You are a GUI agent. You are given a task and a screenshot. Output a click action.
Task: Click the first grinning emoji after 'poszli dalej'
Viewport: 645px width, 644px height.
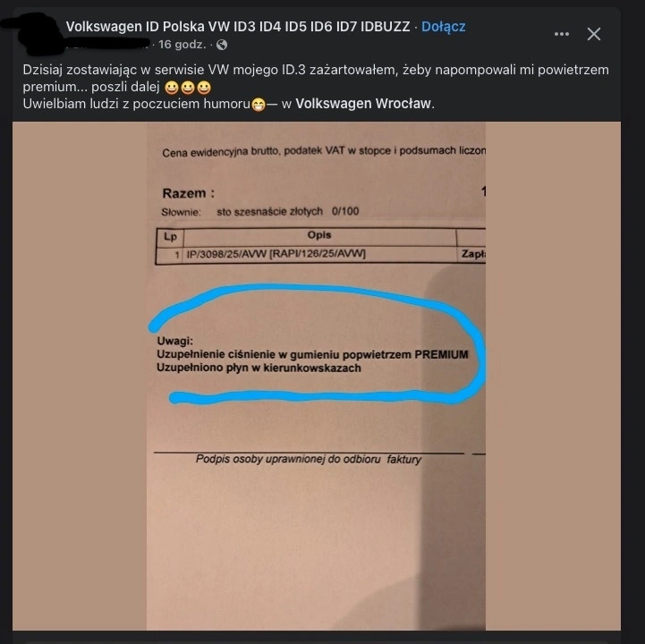click(172, 88)
